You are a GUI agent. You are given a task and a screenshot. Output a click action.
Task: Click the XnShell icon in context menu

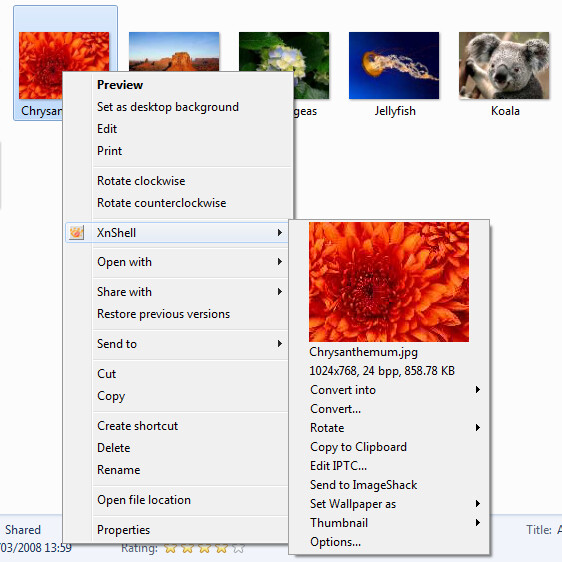[77, 233]
